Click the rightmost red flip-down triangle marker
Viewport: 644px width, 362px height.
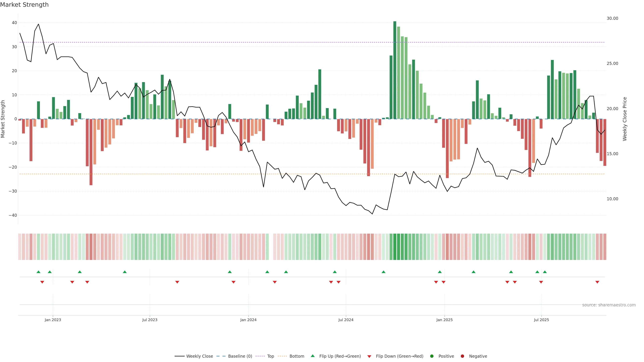tap(597, 282)
